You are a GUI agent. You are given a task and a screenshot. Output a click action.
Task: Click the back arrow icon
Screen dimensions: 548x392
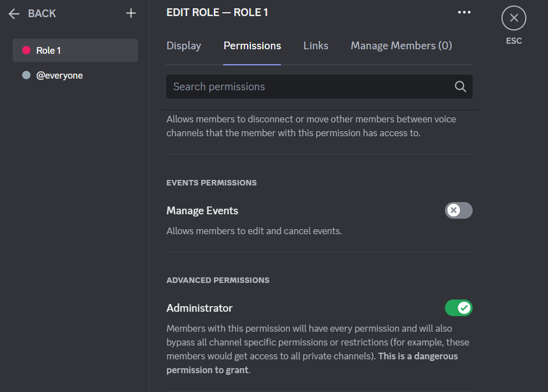[14, 14]
